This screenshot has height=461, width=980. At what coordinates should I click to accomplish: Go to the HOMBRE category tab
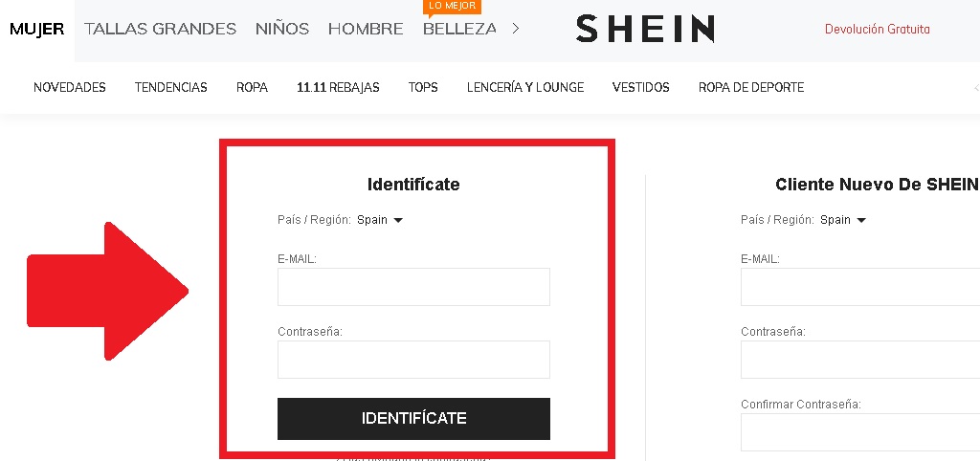366,29
